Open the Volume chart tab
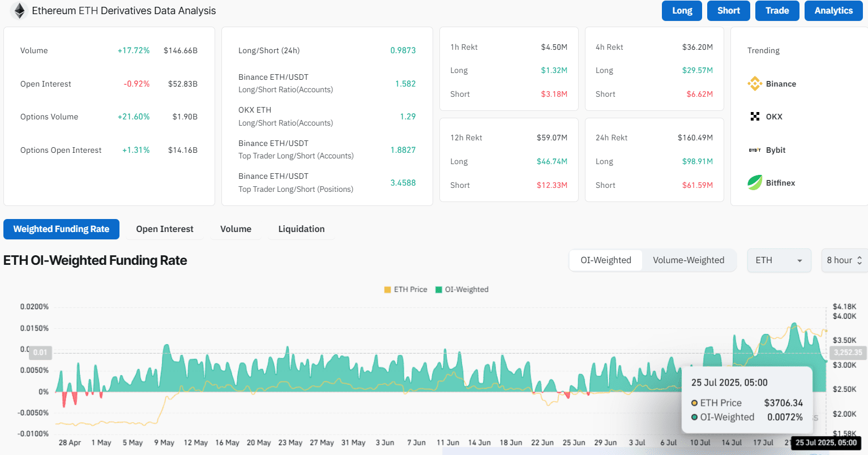The width and height of the screenshot is (868, 455). tap(236, 229)
